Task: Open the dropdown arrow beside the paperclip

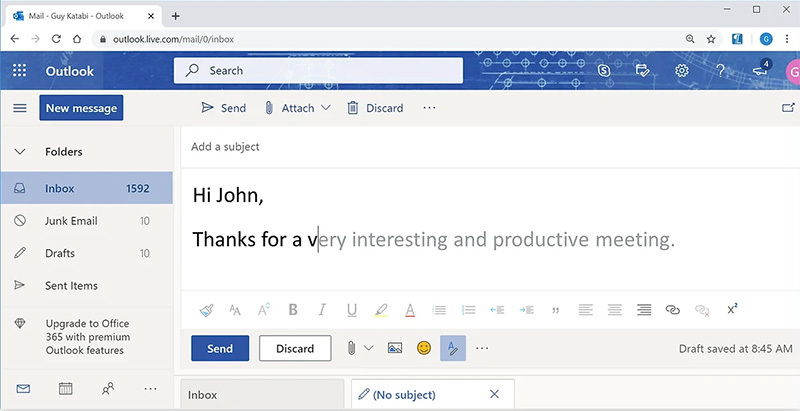Action: (369, 349)
